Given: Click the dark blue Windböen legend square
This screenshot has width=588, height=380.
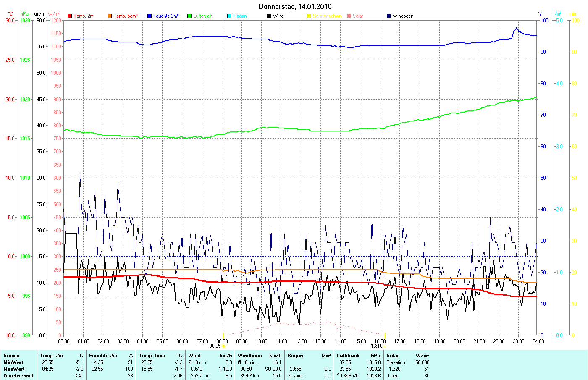Looking at the screenshot, I should [389, 16].
